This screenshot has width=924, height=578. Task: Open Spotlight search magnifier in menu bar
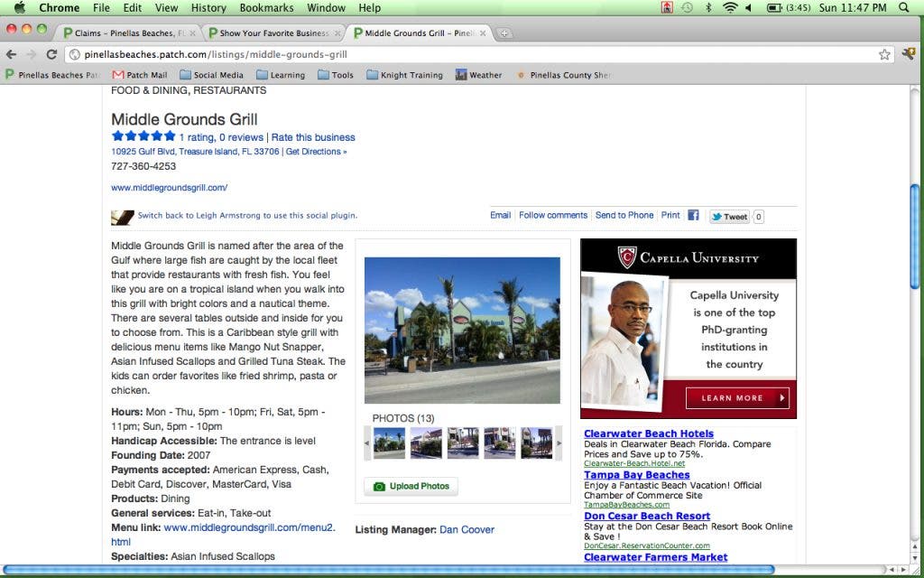pos(904,7)
